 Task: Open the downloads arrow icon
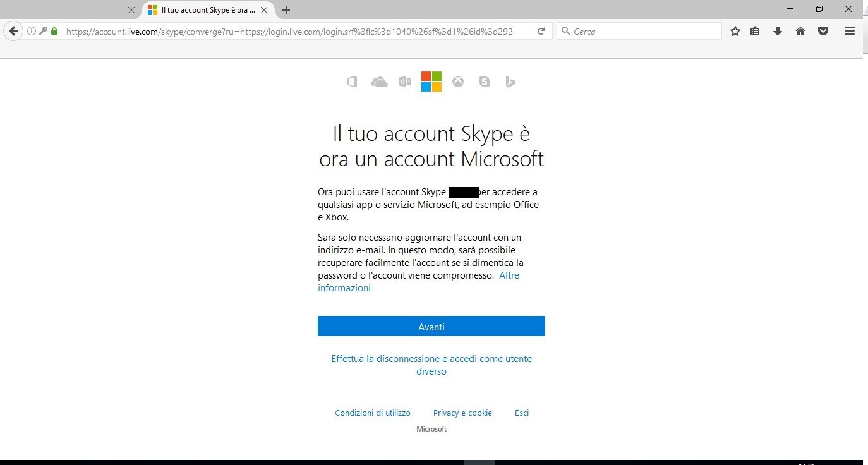778,31
